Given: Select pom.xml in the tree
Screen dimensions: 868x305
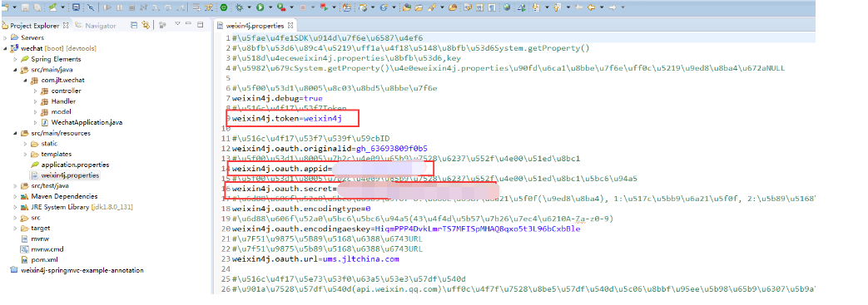Looking at the screenshot, I should coord(39,259).
